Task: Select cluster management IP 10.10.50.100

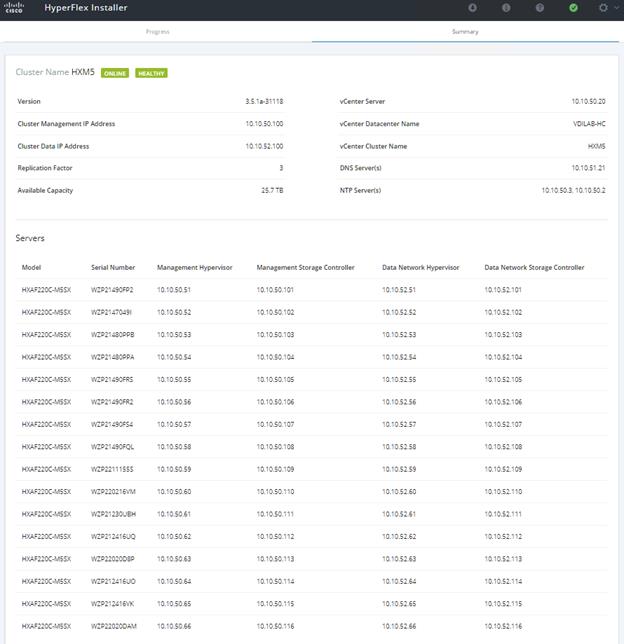Action: coord(264,124)
